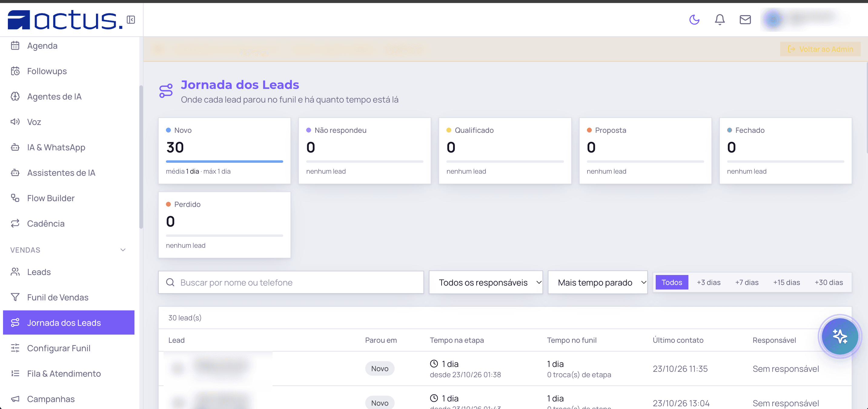Open the user profile avatar
The image size is (868, 409).
click(x=773, y=19)
